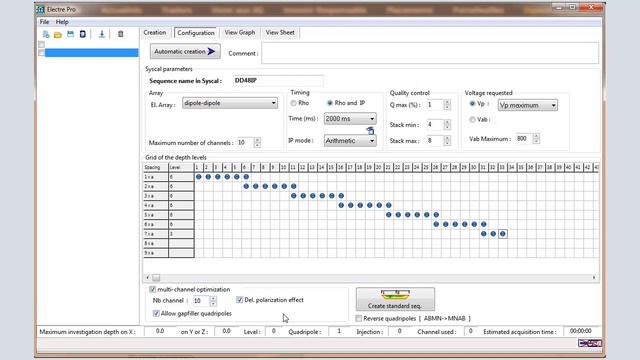Select the highlighted blue tree row
The height and width of the screenshot is (360, 640).
91,53
